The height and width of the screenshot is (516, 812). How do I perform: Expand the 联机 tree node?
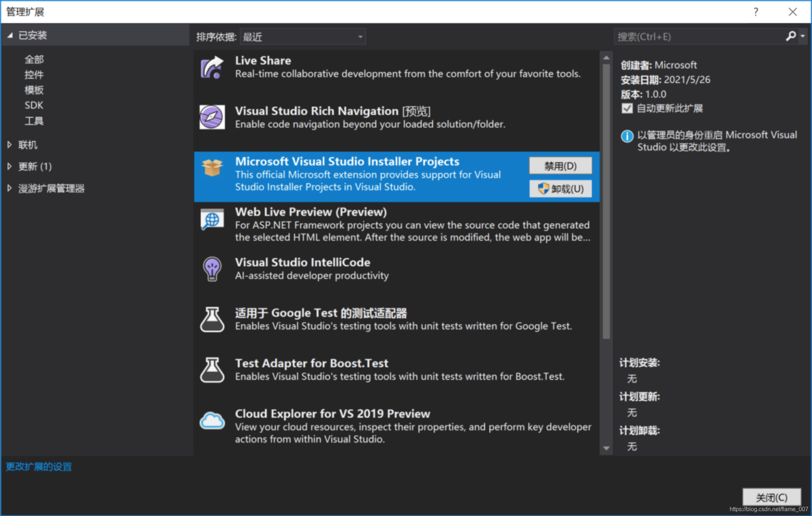point(10,145)
